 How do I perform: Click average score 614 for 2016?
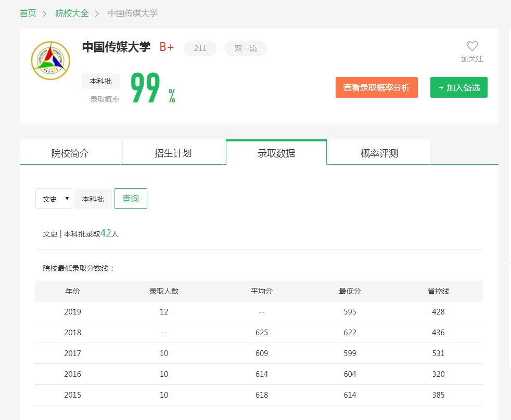(261, 374)
